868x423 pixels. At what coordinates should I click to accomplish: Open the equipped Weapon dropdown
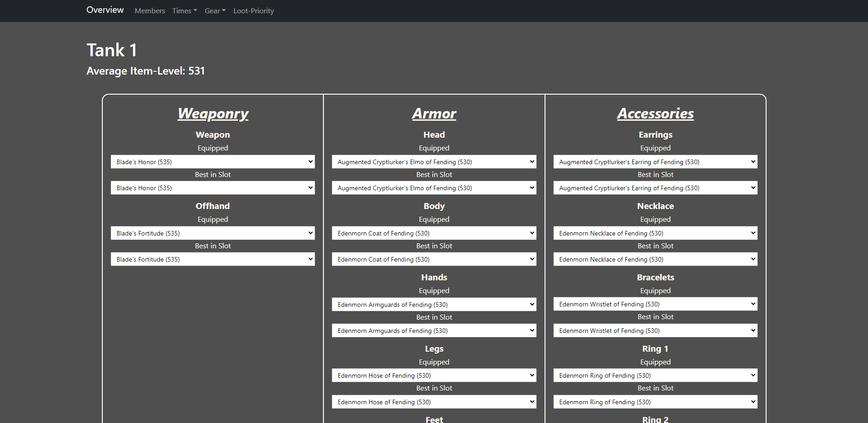(x=212, y=162)
